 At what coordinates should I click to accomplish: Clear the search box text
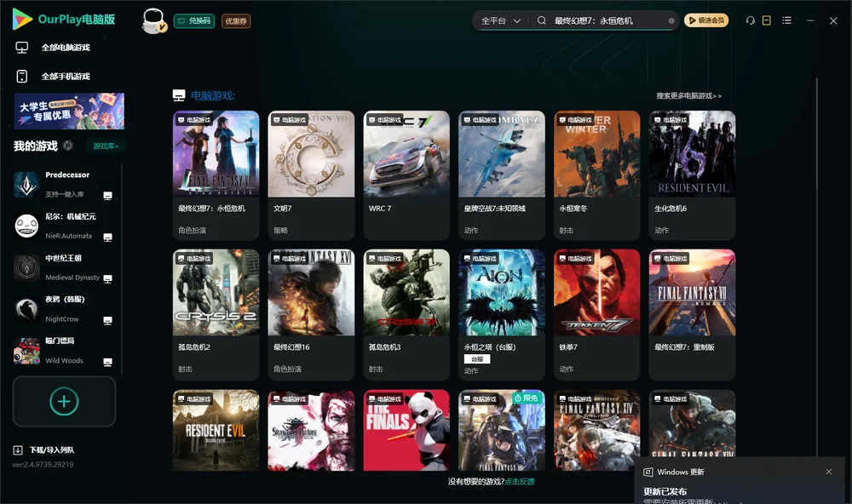point(671,21)
